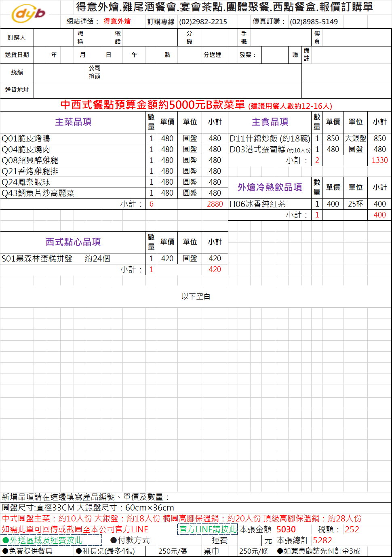Screen dimensions: 392x557
Task: Select the 手機 mobile number field
Action: 280,38
